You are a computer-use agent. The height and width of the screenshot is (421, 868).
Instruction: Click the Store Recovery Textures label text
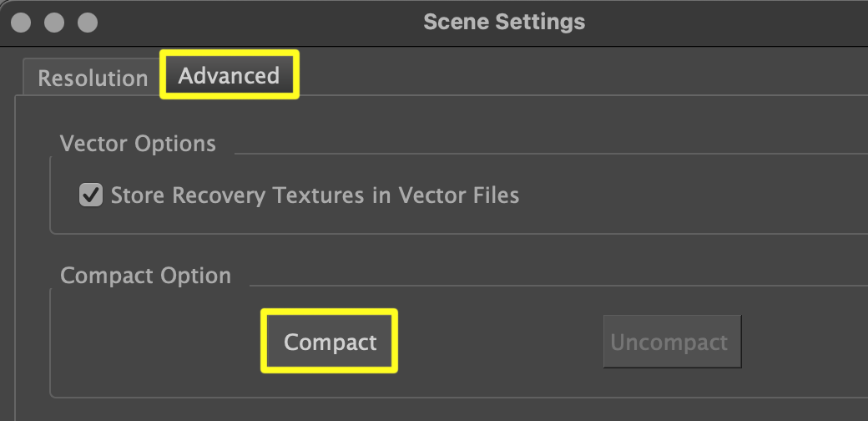[x=315, y=195]
